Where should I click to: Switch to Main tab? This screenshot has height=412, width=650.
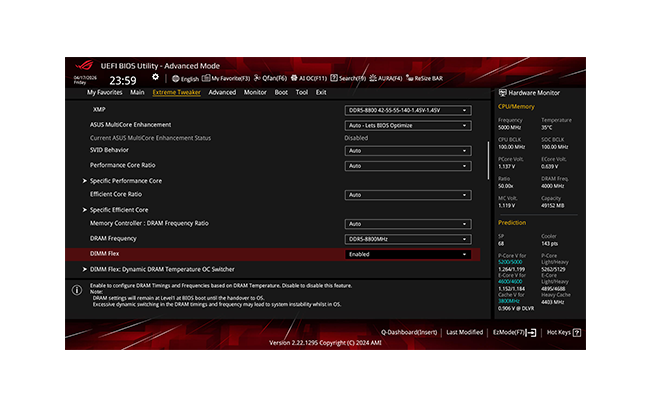tap(137, 92)
